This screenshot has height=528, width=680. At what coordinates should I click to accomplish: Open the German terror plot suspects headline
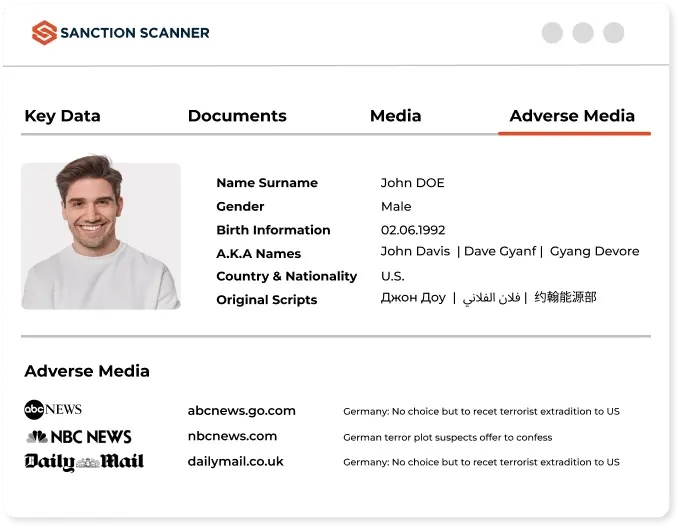[x=447, y=437]
